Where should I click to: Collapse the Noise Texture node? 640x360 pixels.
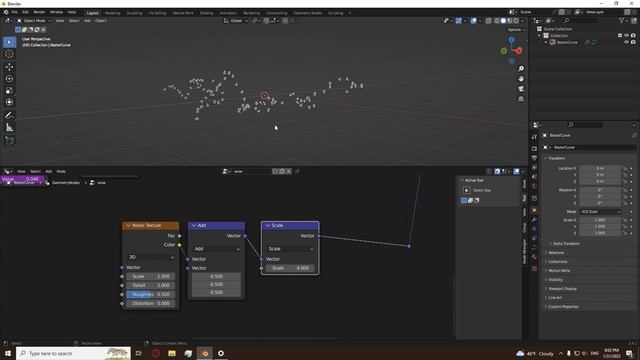click(x=128, y=225)
